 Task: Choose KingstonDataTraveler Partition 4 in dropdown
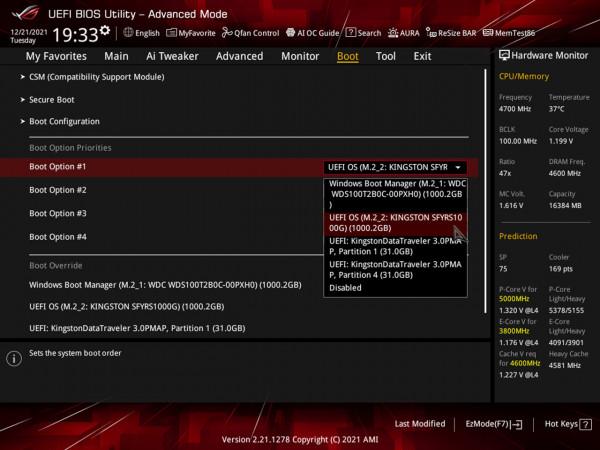coord(395,269)
